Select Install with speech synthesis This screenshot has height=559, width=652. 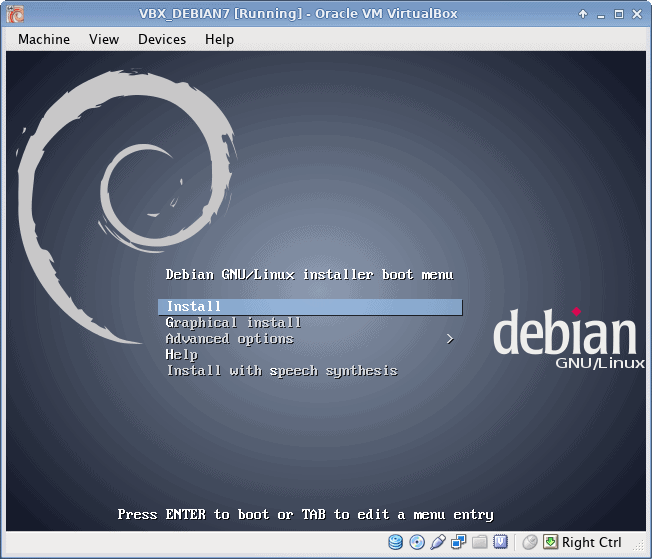click(x=282, y=371)
